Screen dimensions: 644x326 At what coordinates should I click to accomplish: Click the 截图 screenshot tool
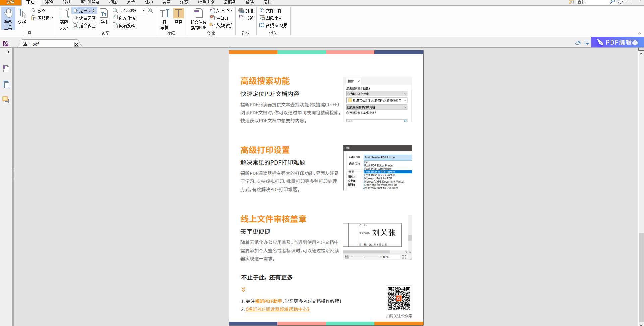point(39,10)
